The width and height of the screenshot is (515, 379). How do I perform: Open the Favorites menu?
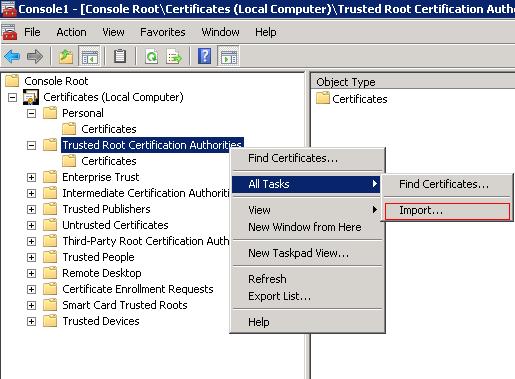click(163, 32)
